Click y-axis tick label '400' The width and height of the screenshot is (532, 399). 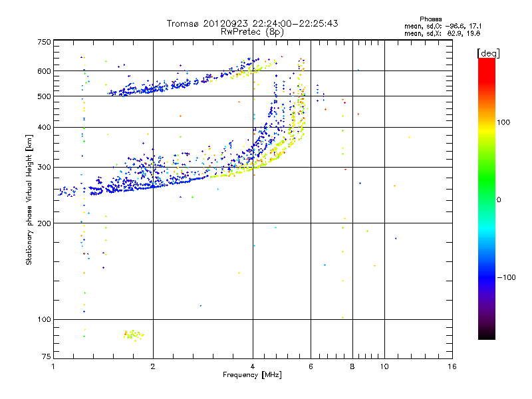[x=44, y=127]
